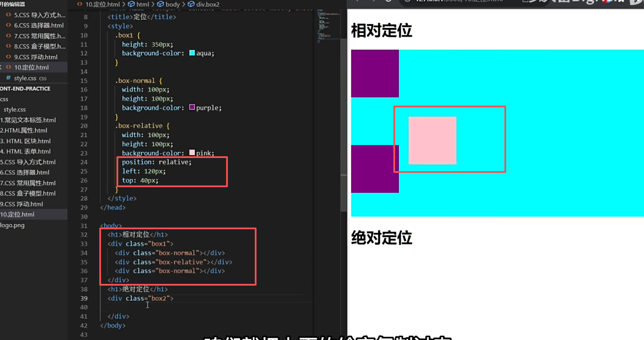Viewport: 644px width, 340px height.
Task: Click the HTML file icon of 9.CSS 浮动.html
Action: click(9, 57)
